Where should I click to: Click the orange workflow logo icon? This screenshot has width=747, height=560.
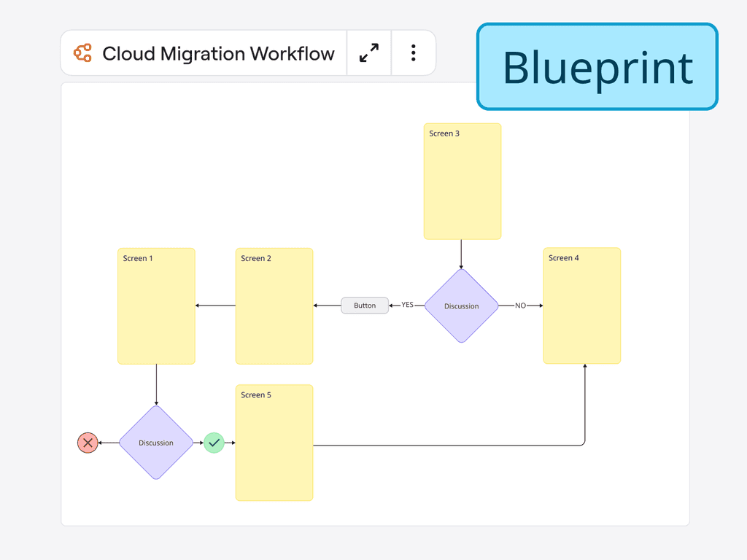click(x=84, y=52)
